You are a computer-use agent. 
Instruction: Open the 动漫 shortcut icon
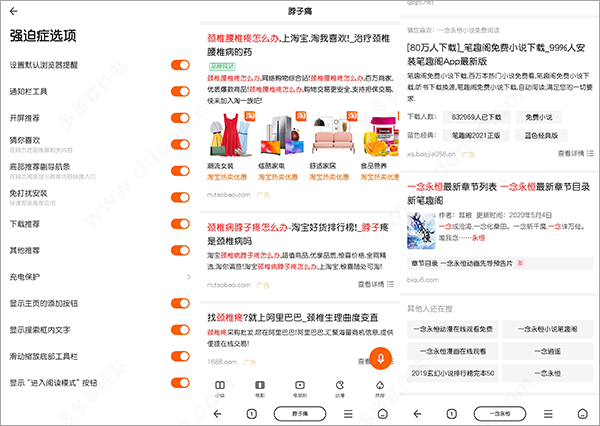(340, 388)
